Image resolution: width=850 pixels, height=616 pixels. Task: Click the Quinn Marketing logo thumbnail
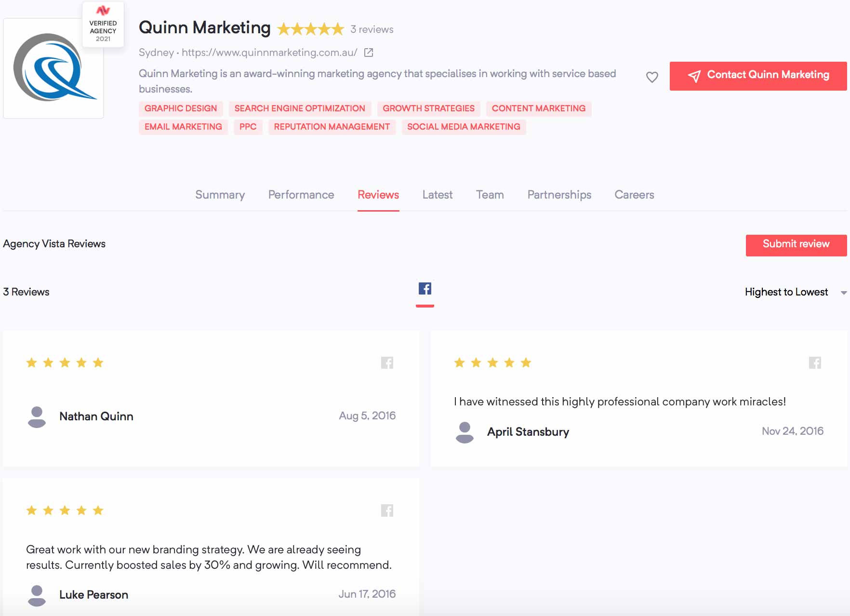(x=53, y=68)
